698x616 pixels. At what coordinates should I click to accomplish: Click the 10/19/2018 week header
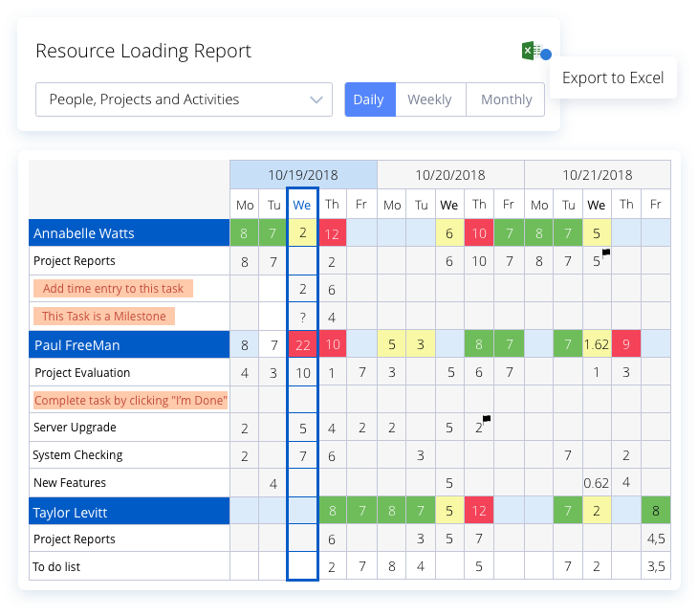tap(303, 175)
